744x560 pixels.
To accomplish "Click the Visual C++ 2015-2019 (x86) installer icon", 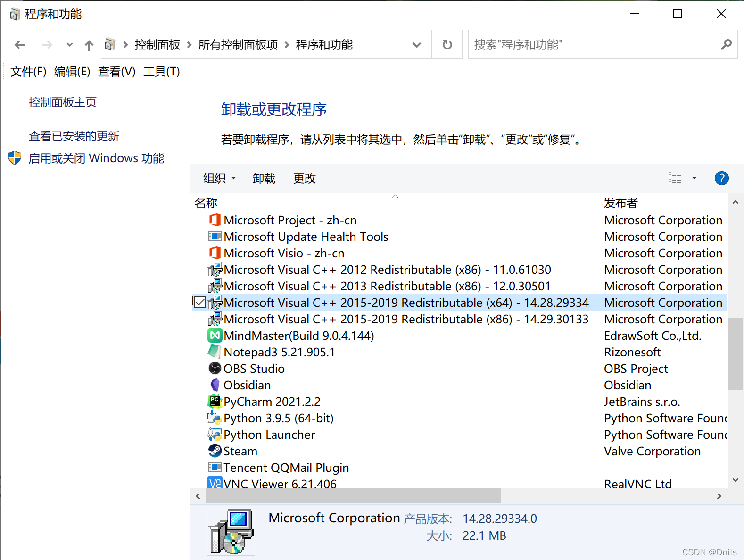I will [x=215, y=319].
